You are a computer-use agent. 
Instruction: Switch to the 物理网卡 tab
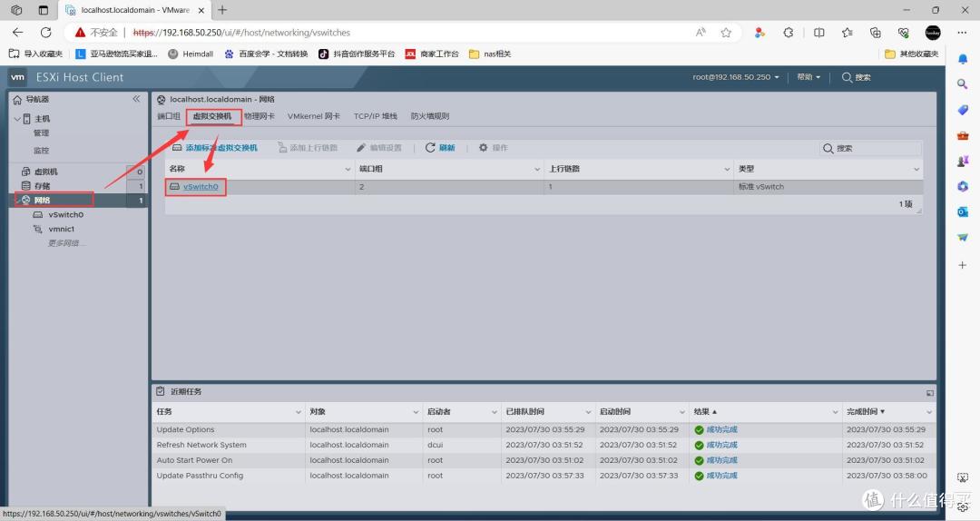pos(260,116)
